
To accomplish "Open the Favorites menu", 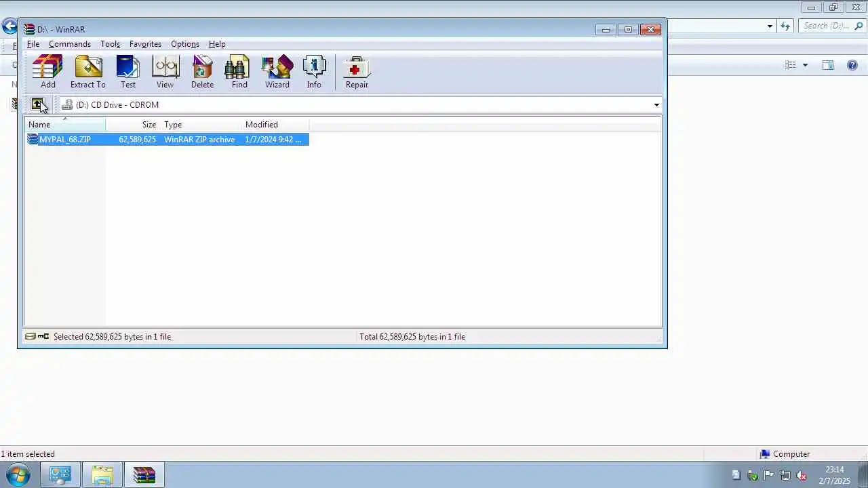I will [x=145, y=44].
